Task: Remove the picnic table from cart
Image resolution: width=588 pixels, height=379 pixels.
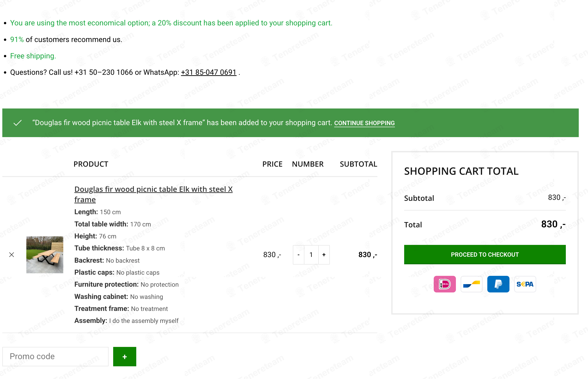Action: tap(12, 255)
